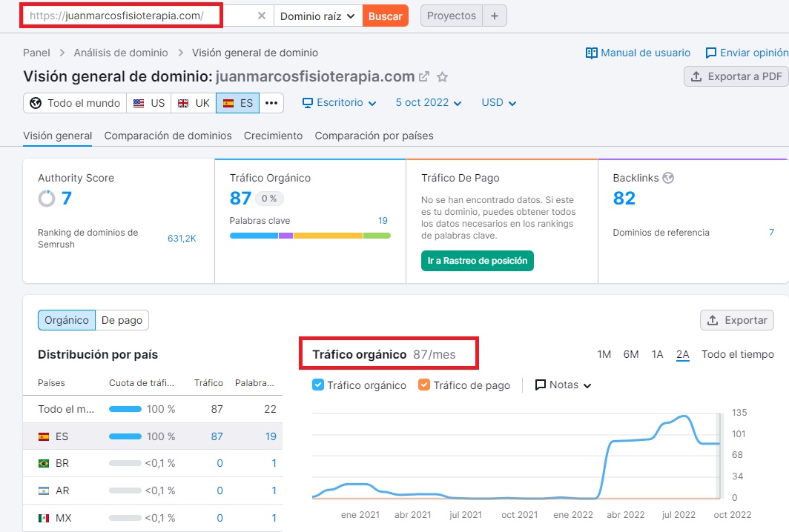Clear the domain search field with X
Screen dimensions: 789x532
click(262, 16)
